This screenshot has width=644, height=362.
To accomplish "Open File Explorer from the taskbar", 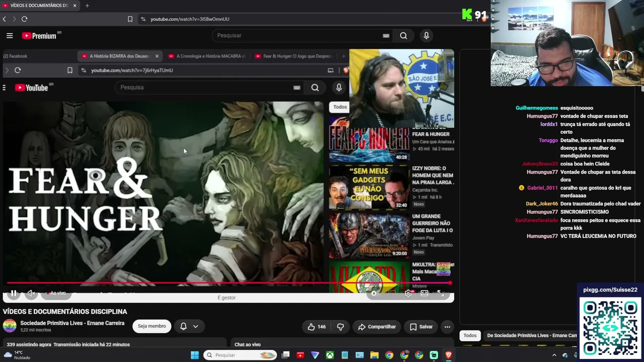I will point(374,355).
